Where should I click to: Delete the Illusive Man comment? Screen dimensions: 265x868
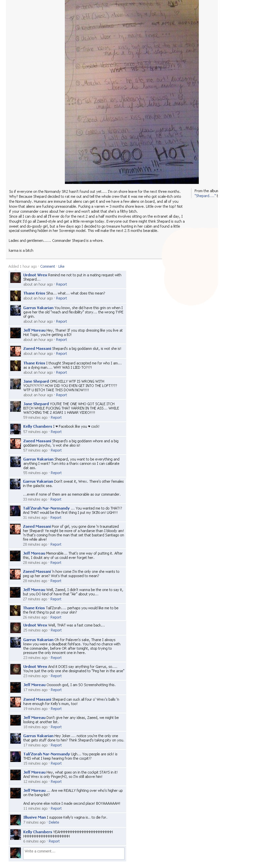tap(54, 822)
